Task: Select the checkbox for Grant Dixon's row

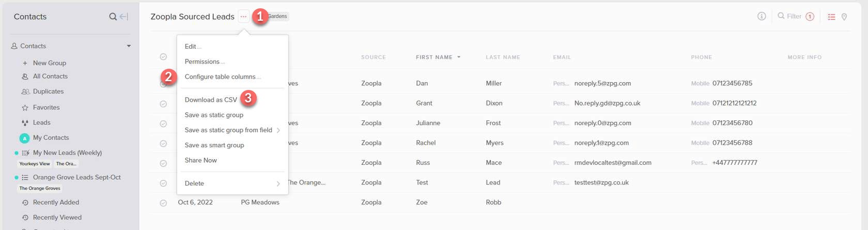Action: (x=163, y=104)
